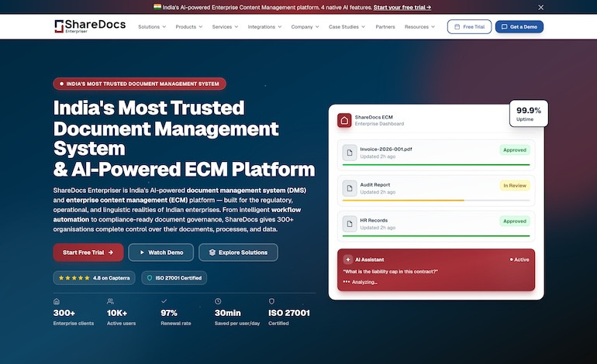
Task: Go to the Partners page
Action: [x=385, y=26]
